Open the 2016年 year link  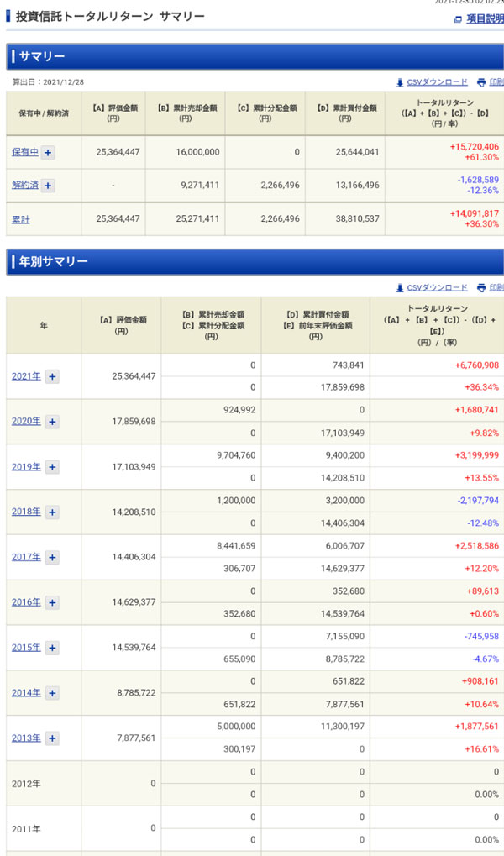coord(26,602)
